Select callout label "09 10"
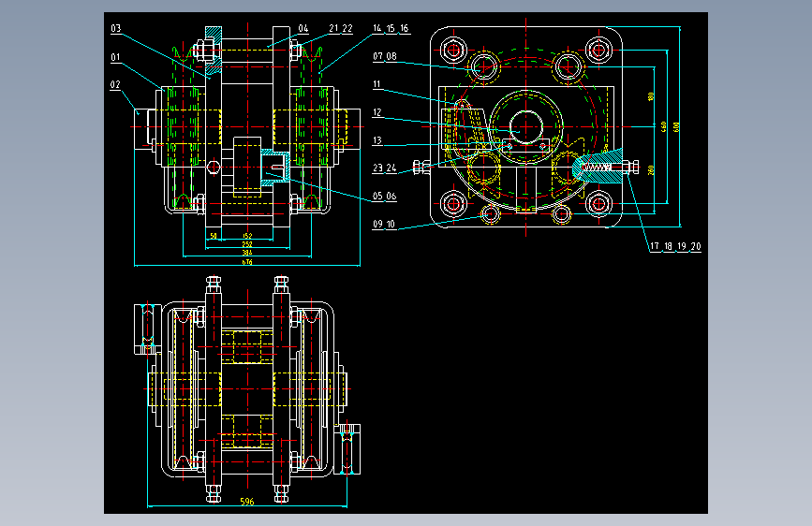Image resolution: width=812 pixels, height=526 pixels. 384,225
